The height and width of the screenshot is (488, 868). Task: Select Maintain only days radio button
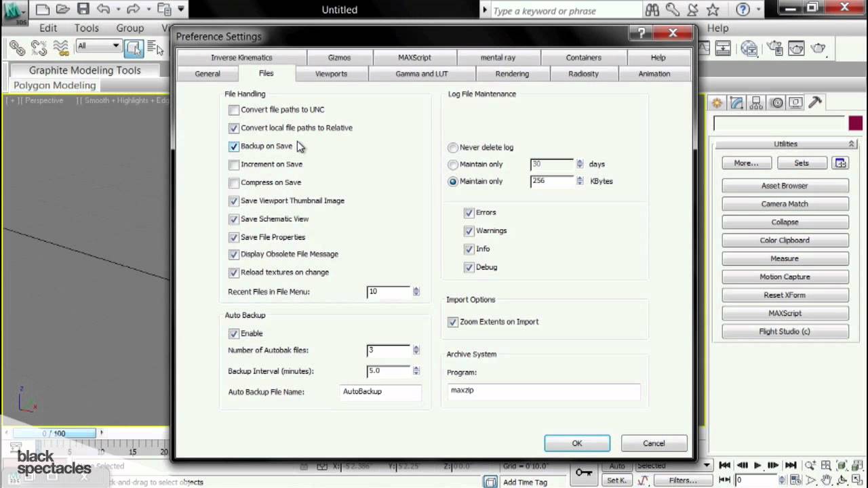click(x=453, y=165)
